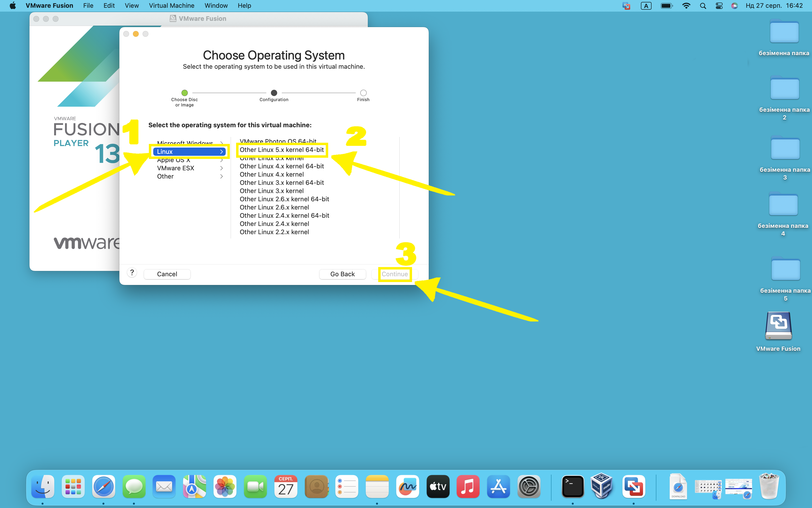
Task: Click the Continue button
Action: (395, 274)
